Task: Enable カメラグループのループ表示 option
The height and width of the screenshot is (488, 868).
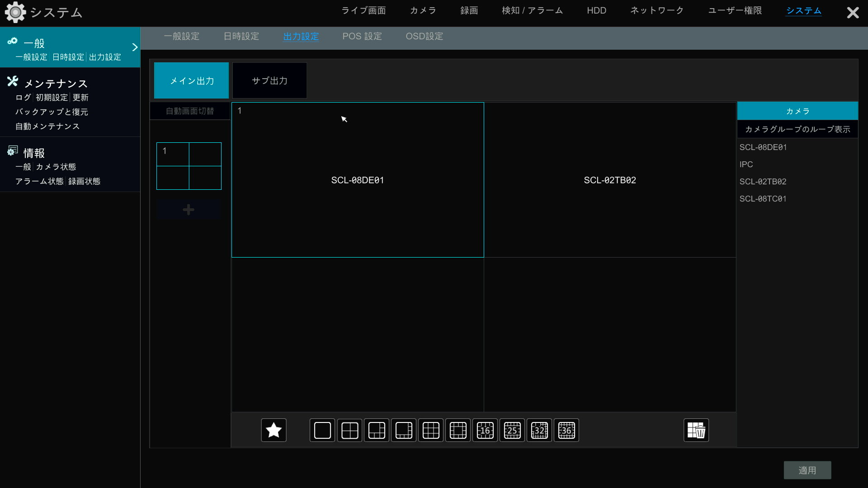Action: [797, 129]
